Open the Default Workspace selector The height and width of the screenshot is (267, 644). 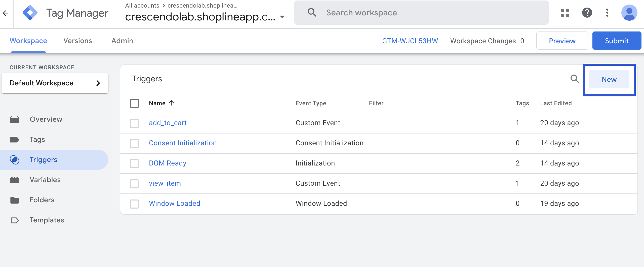tap(55, 83)
